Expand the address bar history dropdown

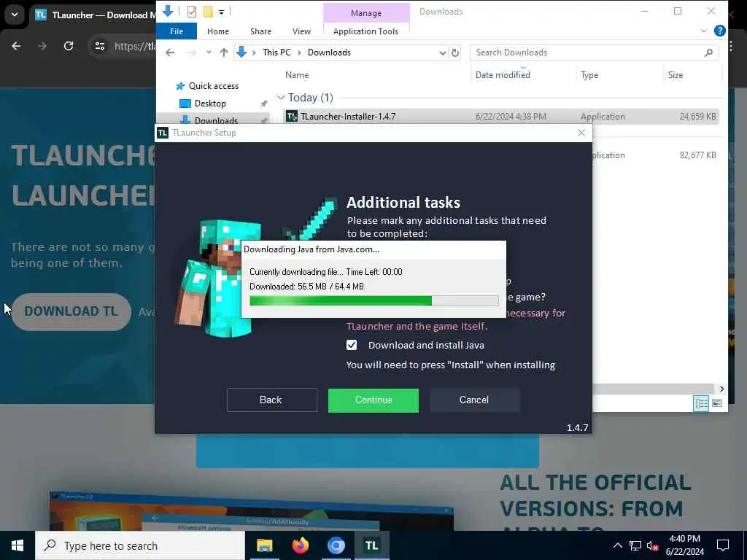443,52
